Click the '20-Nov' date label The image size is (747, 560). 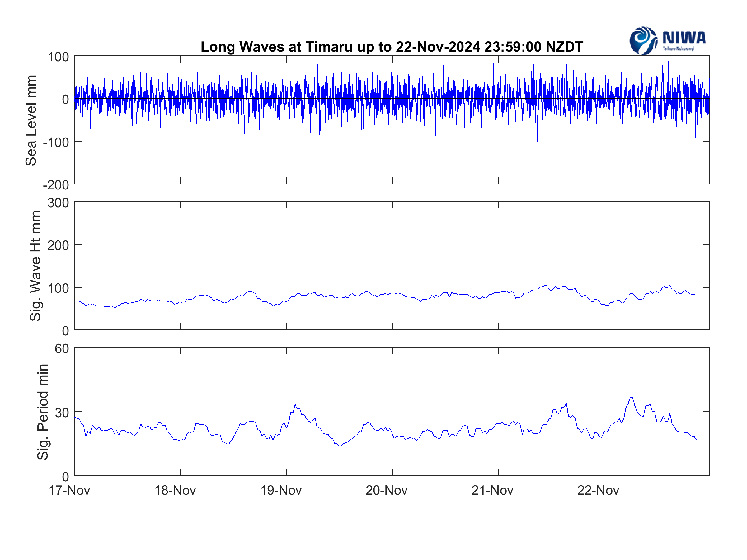(387, 490)
